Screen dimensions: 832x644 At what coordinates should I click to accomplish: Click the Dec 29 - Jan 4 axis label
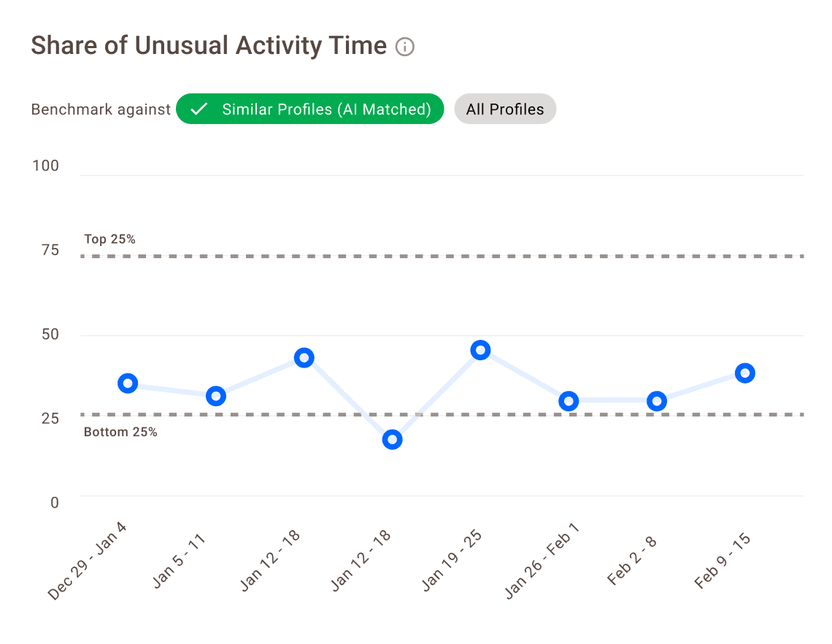point(88,560)
